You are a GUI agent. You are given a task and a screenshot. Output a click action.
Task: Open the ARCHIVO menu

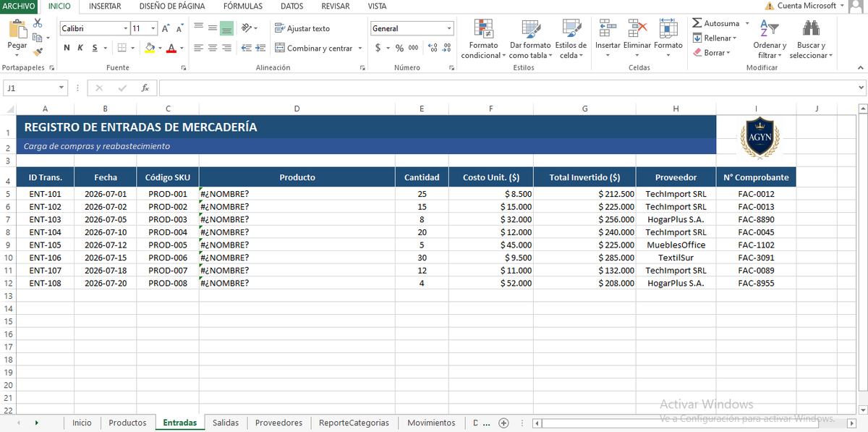pyautogui.click(x=19, y=6)
